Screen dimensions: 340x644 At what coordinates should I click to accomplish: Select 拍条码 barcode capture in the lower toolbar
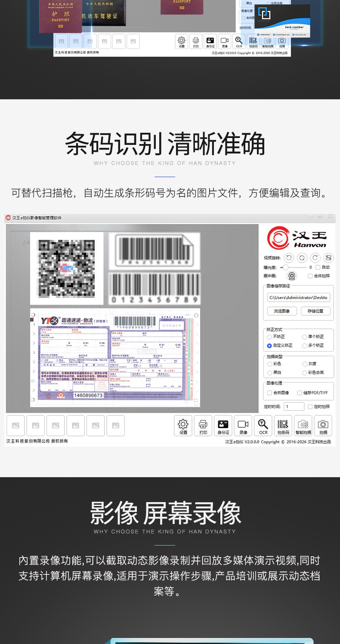[283, 425]
